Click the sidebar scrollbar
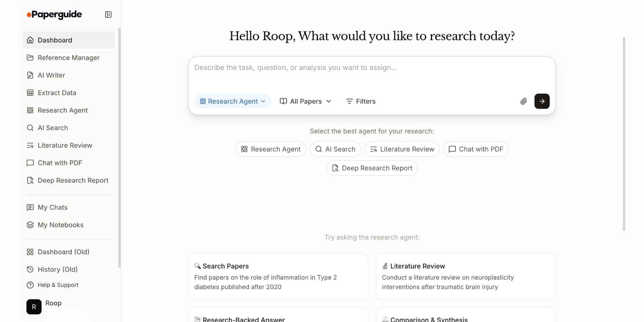 [x=119, y=148]
